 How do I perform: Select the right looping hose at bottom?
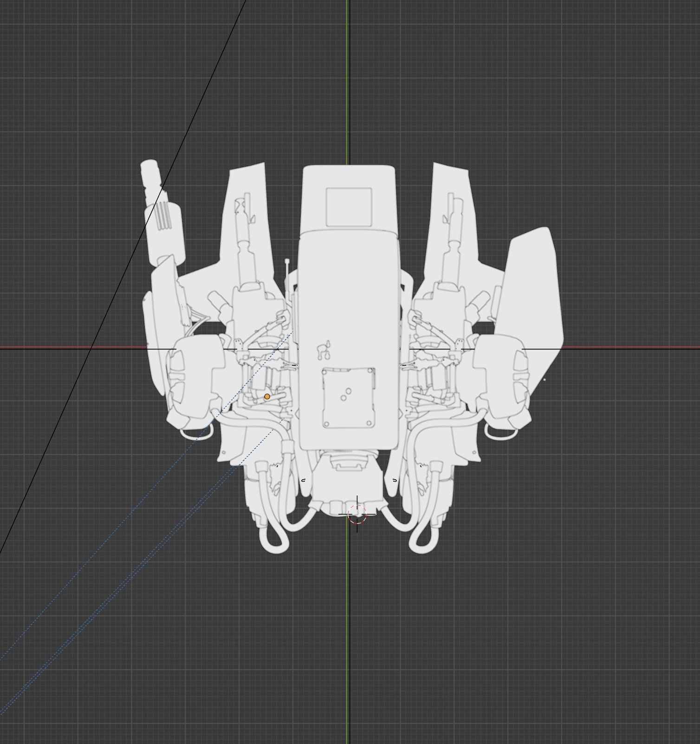(424, 507)
